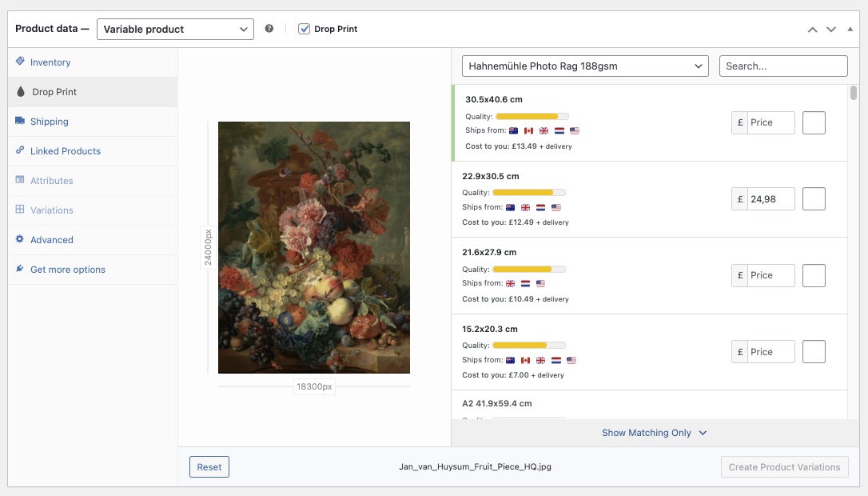Screen dimensions: 868x496
Task: Click the US flag for 30.5x40.6 cm
Action: (575, 130)
